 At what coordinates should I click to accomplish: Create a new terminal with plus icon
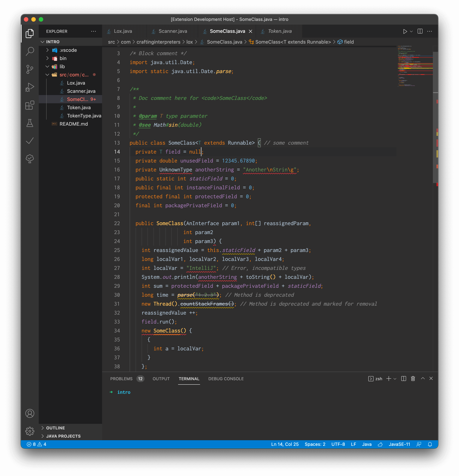click(389, 379)
